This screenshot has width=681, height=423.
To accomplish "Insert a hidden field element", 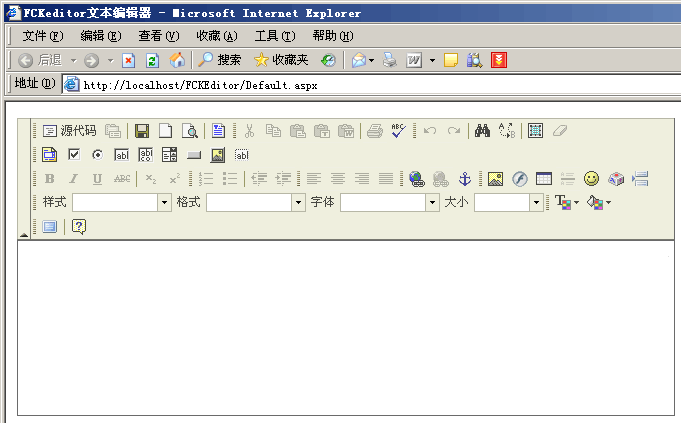I will pyautogui.click(x=241, y=155).
